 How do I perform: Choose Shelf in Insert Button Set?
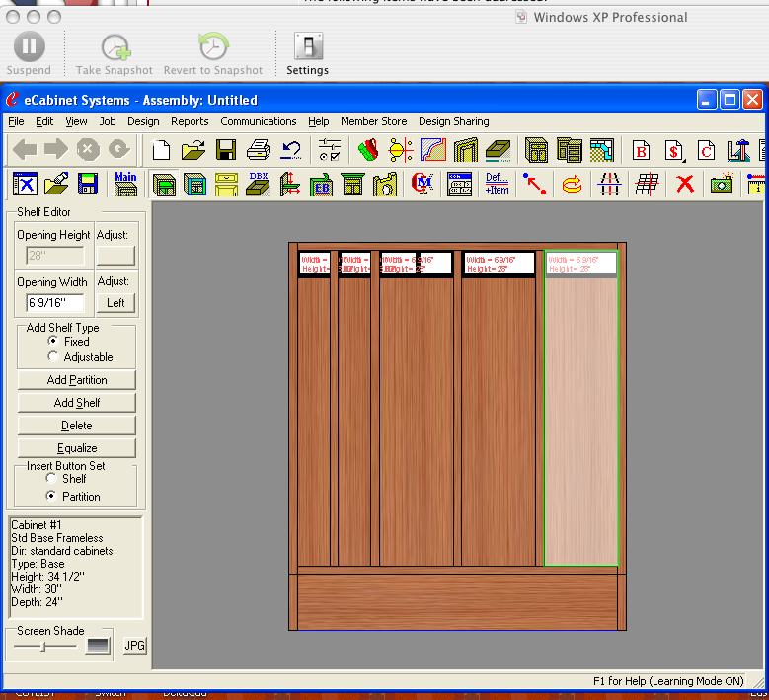pos(50,478)
